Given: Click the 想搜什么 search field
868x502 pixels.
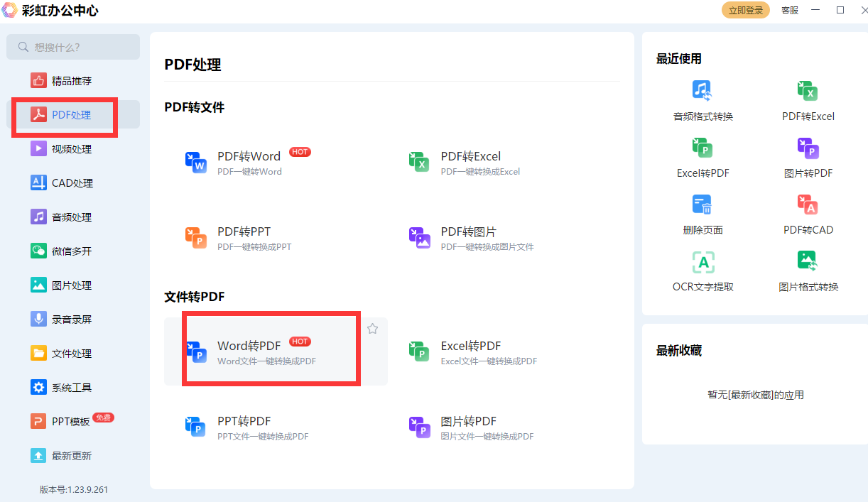Looking at the screenshot, I should tap(73, 47).
